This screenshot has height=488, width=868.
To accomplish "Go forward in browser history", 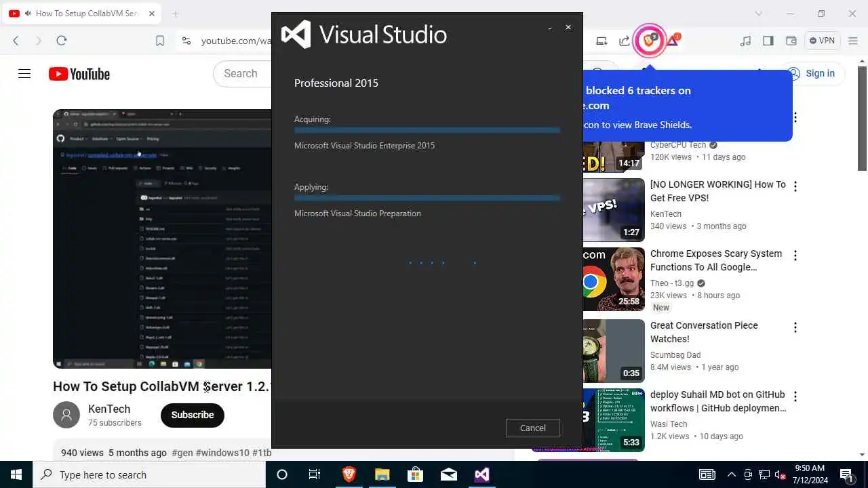I will [x=39, y=41].
